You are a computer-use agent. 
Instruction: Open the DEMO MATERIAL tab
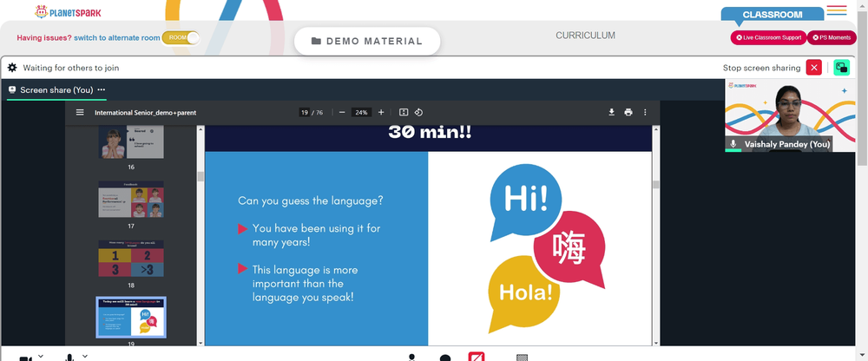click(x=367, y=41)
